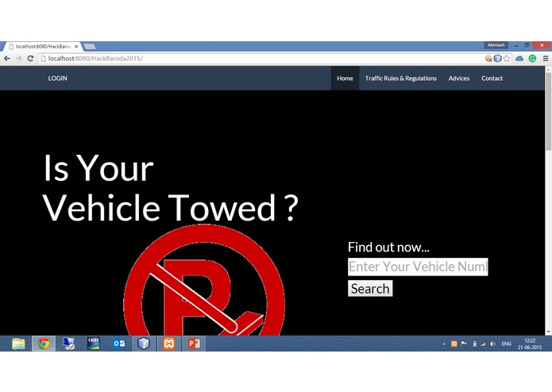Click the Abhilash profile button
This screenshot has height=392, width=552.
coord(496,45)
